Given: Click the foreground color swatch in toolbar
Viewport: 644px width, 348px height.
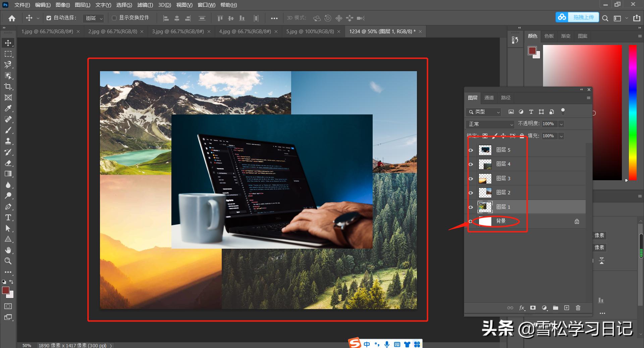Looking at the screenshot, I should tap(5, 290).
